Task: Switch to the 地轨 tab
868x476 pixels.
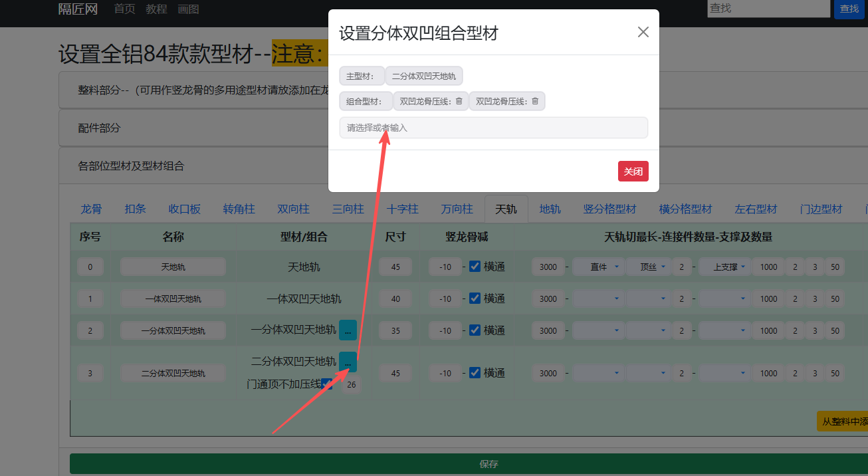Action: [x=550, y=209]
